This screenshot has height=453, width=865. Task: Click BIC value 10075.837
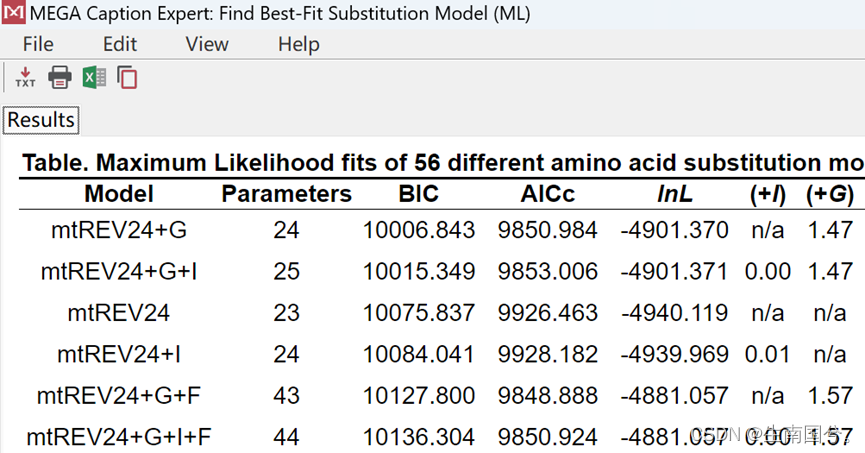419,313
